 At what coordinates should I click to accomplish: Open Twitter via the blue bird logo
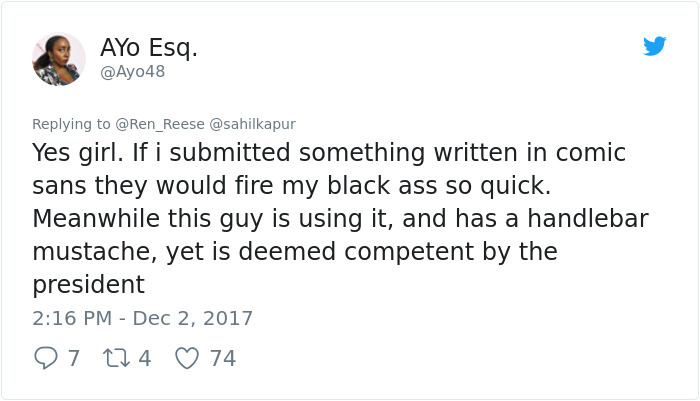click(655, 46)
